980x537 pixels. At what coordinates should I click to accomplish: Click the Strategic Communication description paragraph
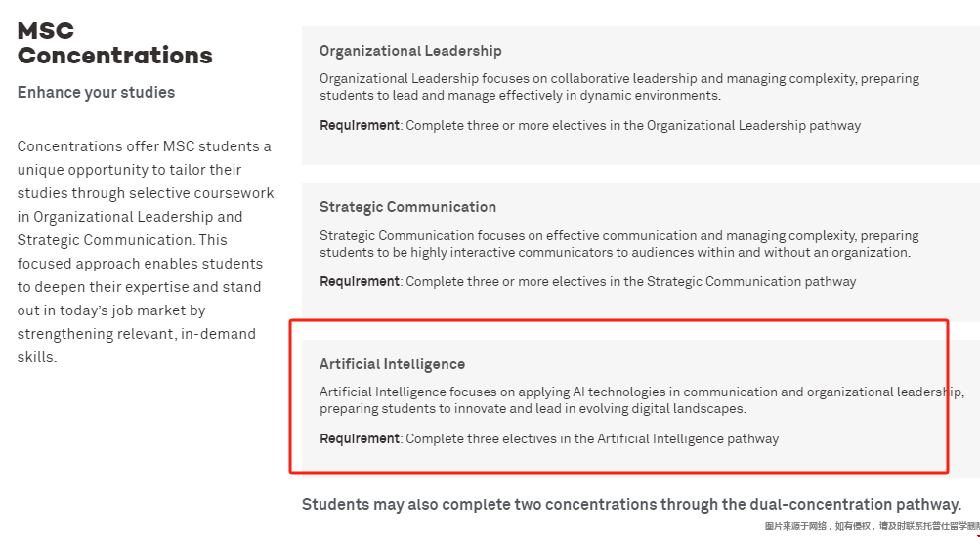click(618, 244)
